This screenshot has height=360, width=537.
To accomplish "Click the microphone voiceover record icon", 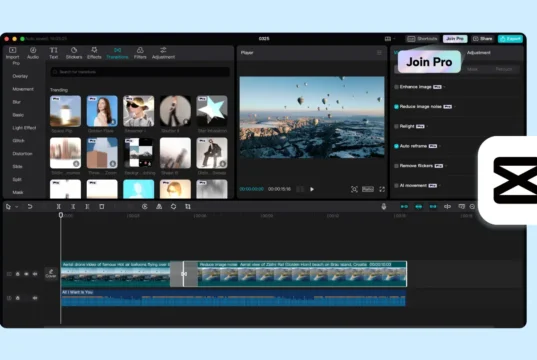I will pos(384,207).
